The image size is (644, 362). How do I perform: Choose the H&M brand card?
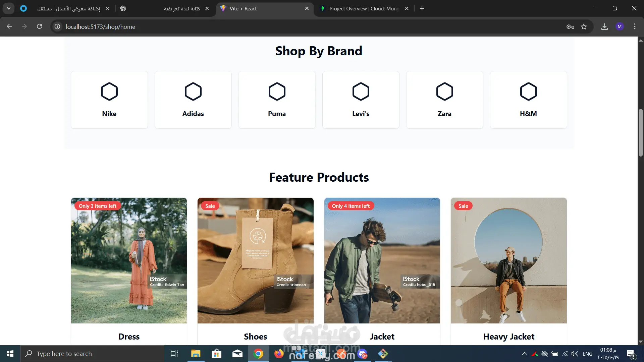[528, 100]
